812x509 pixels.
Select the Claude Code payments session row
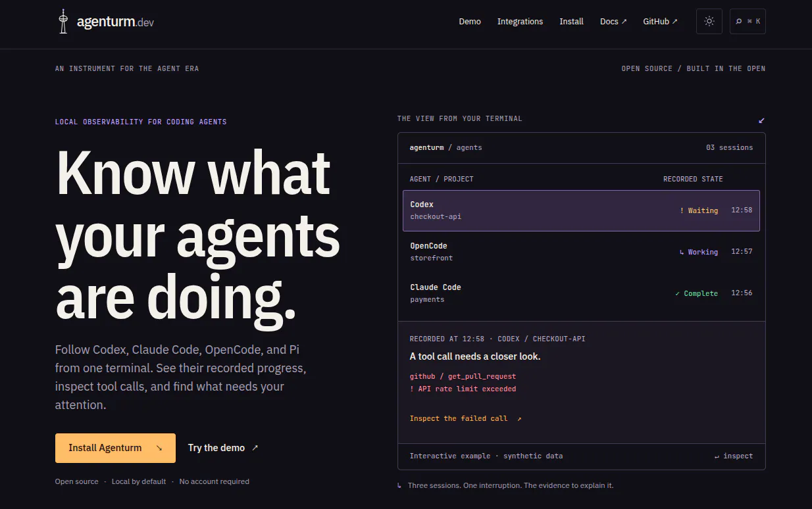tap(581, 293)
